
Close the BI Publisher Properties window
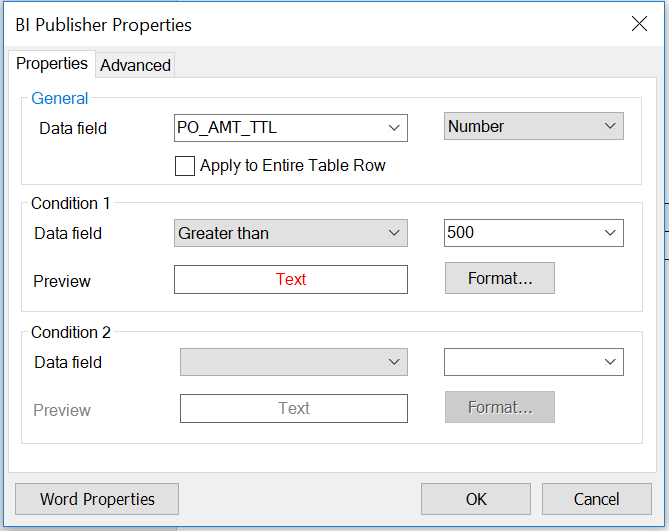[x=639, y=24]
